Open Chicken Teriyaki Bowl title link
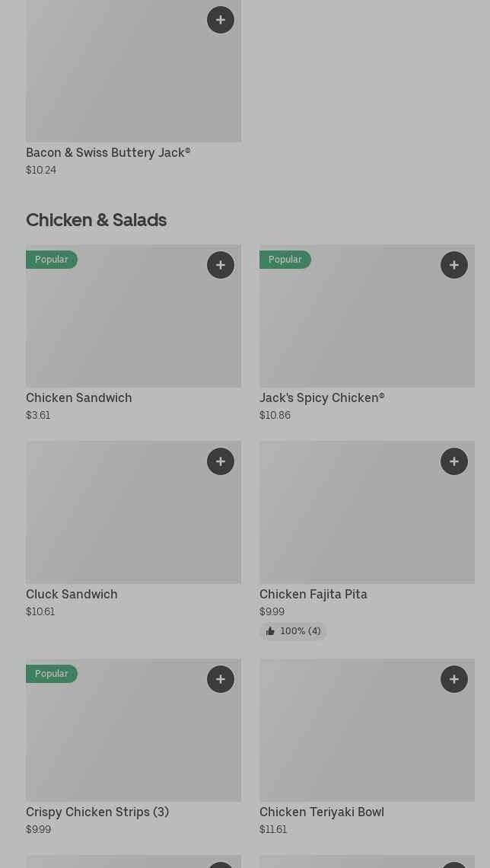 (x=322, y=812)
